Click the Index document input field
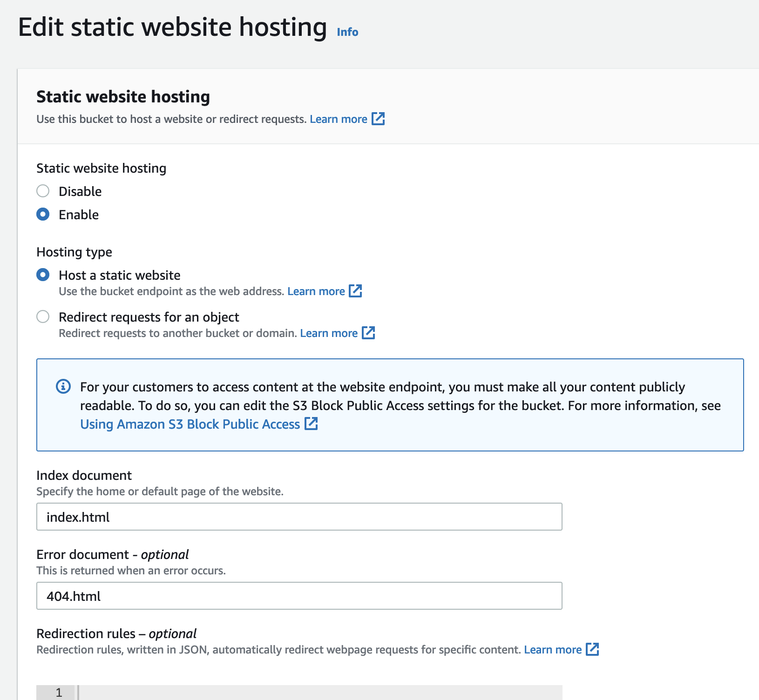Viewport: 759px width, 700px height. [x=299, y=517]
